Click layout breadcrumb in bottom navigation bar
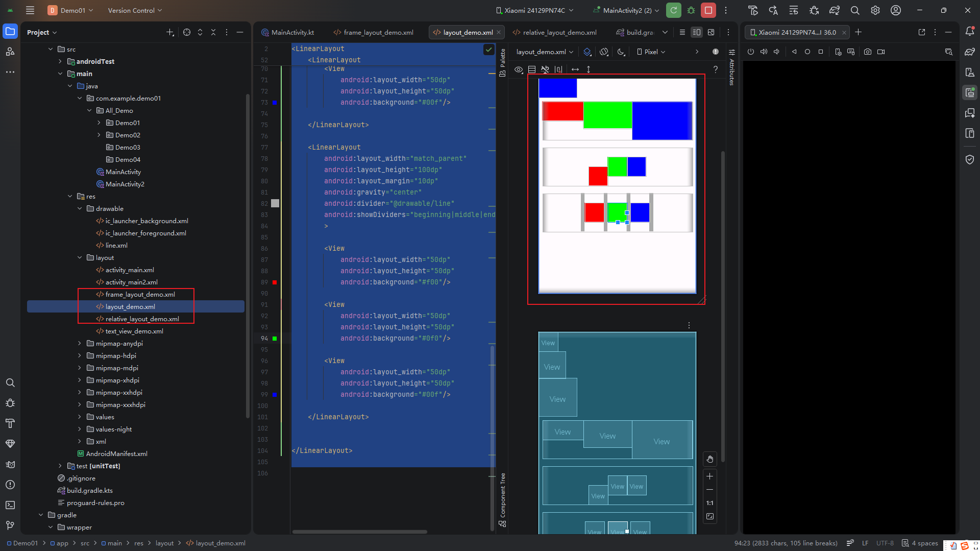Viewport: 980px width, 551px height. coord(164,543)
